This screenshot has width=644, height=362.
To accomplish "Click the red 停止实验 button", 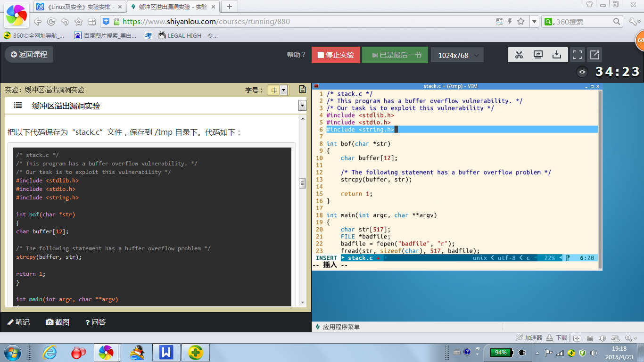I will (336, 55).
